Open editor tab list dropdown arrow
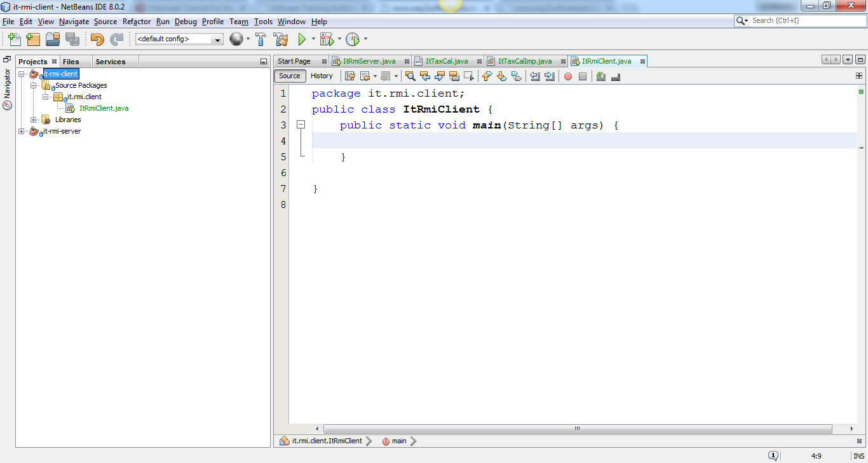The image size is (868, 463). pyautogui.click(x=848, y=60)
